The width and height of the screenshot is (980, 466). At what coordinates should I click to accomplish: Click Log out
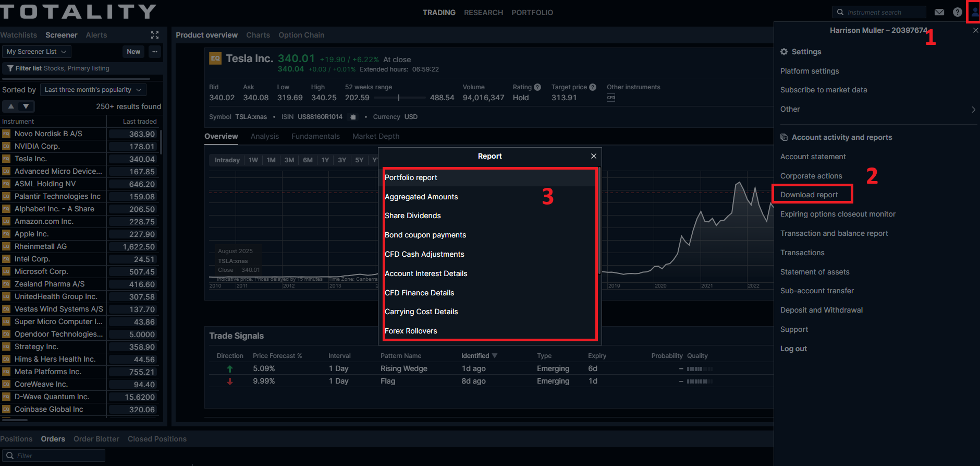793,349
